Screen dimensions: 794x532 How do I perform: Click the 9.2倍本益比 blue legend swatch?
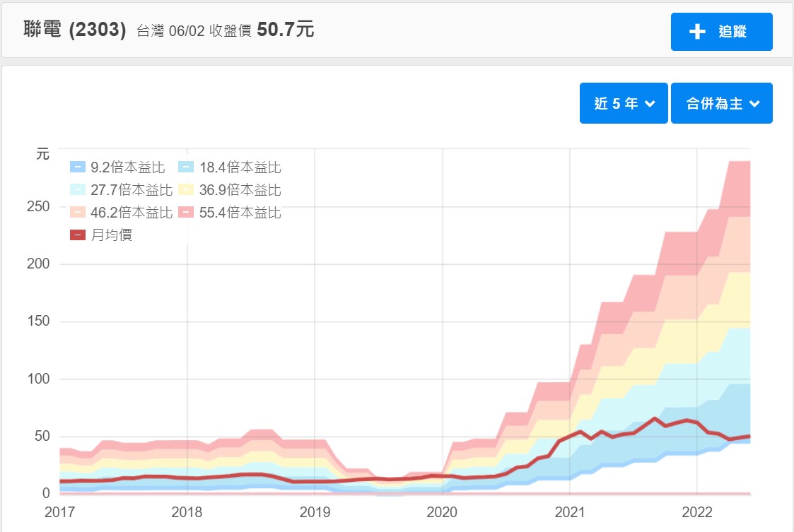click(78, 167)
